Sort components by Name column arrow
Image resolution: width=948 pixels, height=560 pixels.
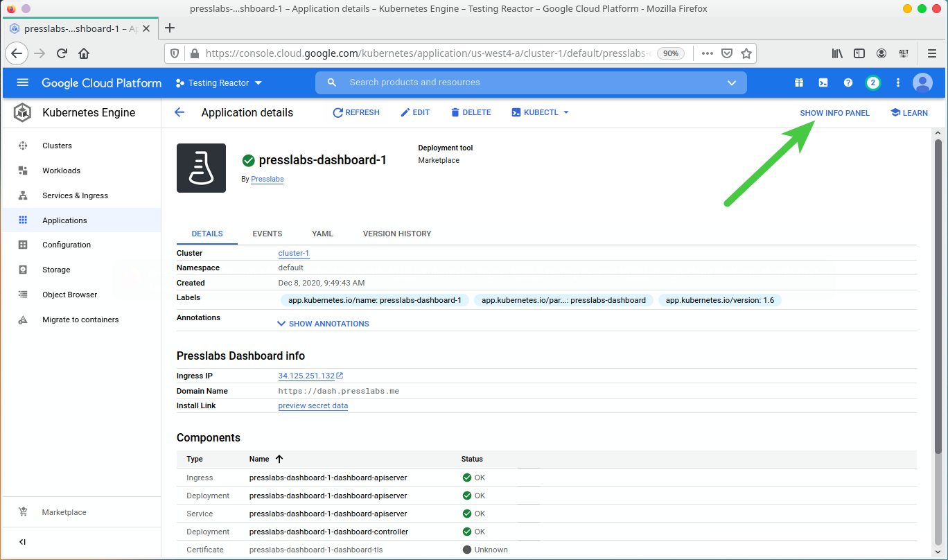279,459
